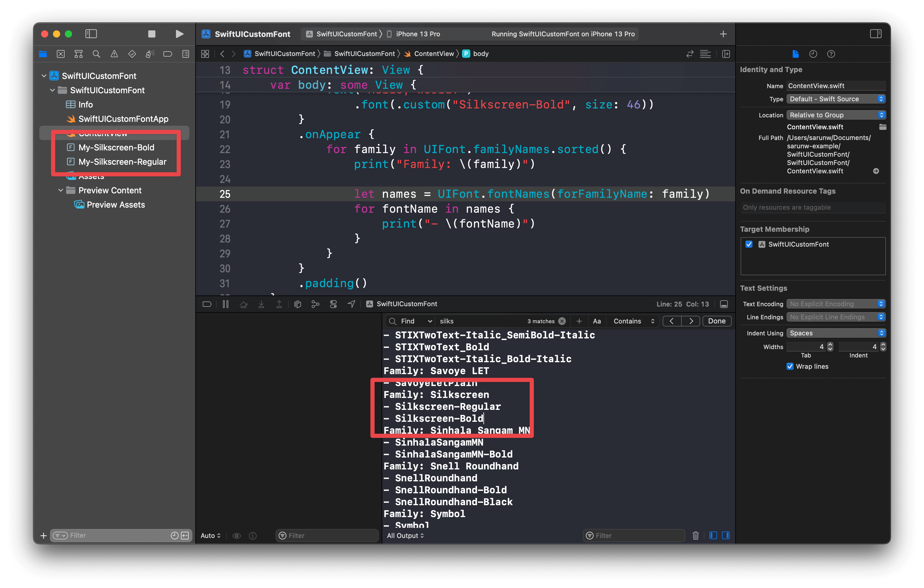This screenshot has width=924, height=588.
Task: Open Indent Using Spaces dropdown
Action: [836, 333]
